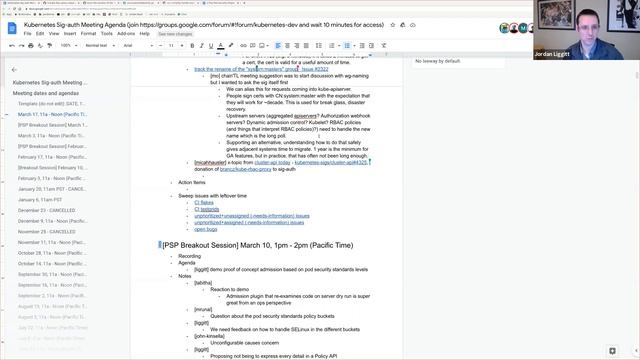Open the system:masters rename issue link
640x360 pixels.
tap(261, 69)
